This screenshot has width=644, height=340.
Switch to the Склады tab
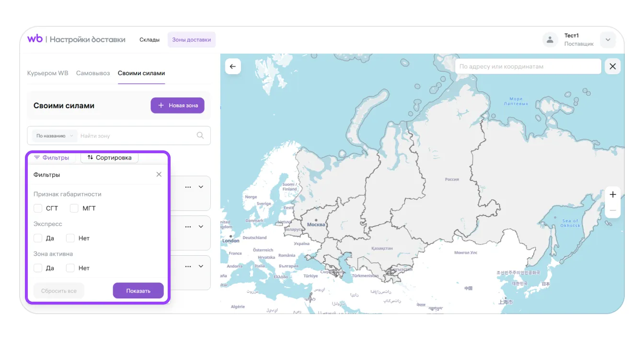tap(149, 40)
